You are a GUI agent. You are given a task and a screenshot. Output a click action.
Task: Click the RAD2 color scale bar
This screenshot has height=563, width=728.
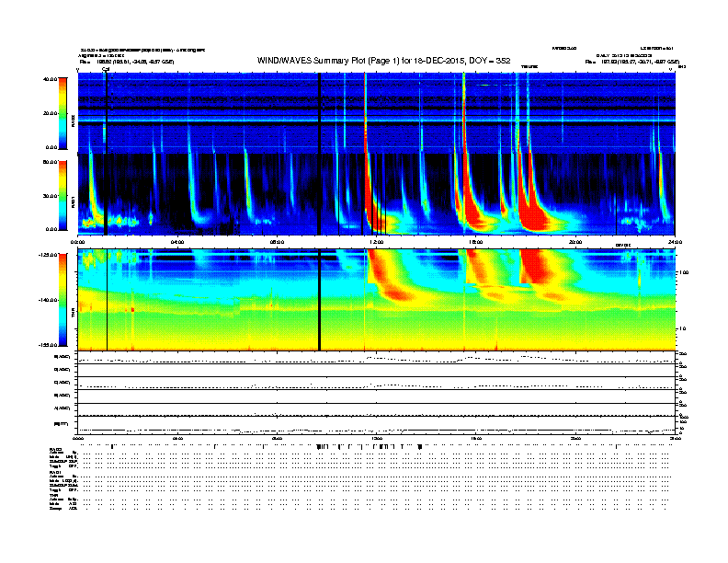tap(63, 114)
